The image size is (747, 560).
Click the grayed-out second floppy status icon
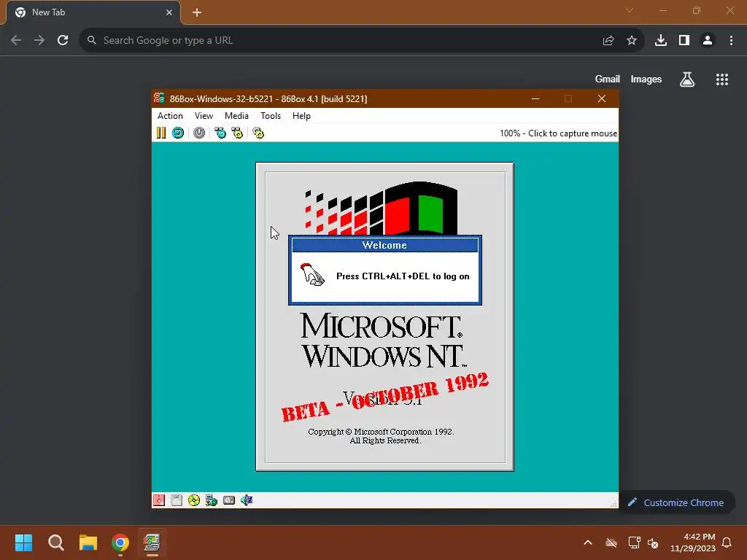(177, 500)
